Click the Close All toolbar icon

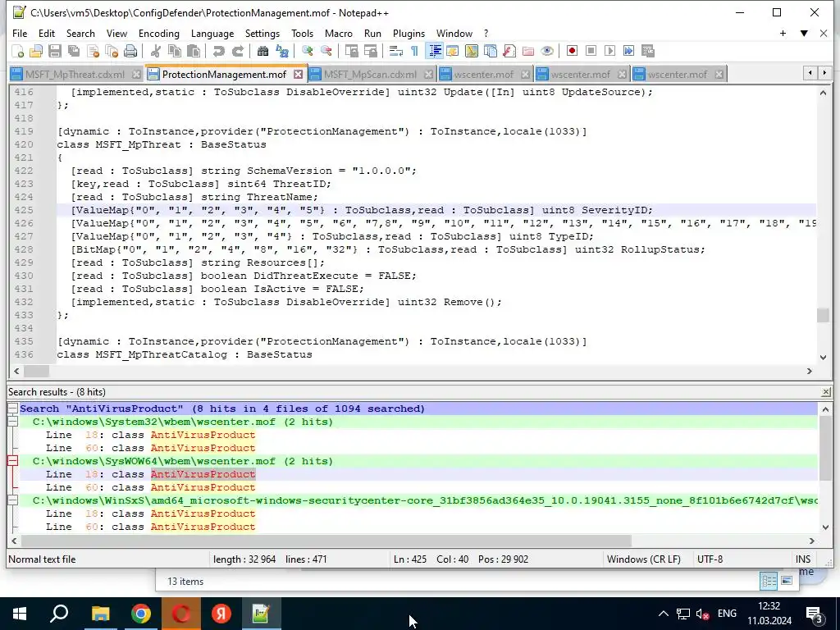pyautogui.click(x=112, y=51)
